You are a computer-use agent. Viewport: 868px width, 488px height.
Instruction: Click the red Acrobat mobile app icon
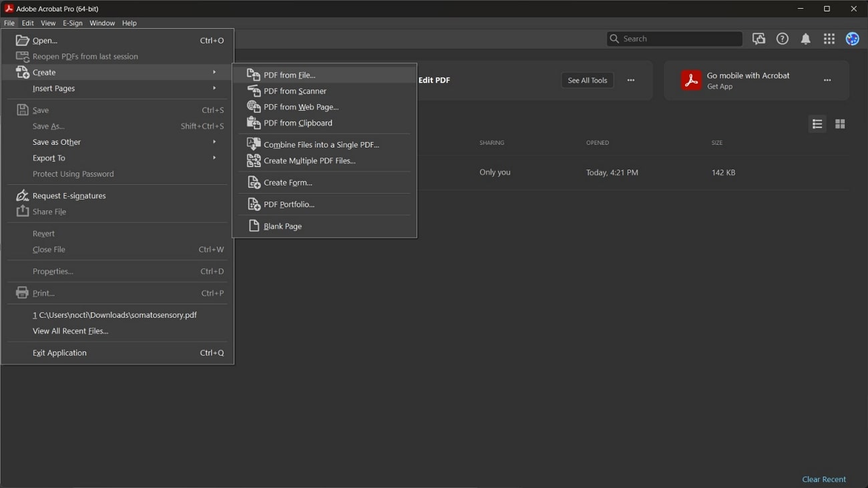[x=691, y=80]
